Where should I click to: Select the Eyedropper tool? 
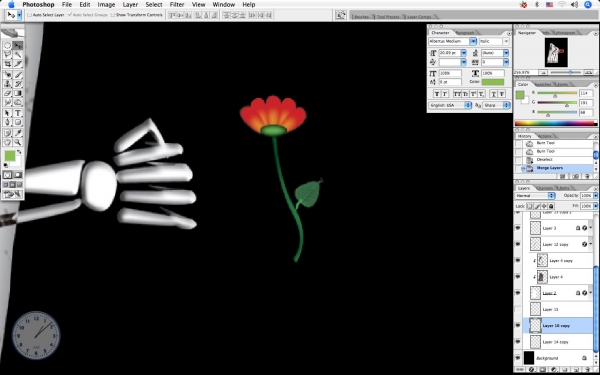coord(18,133)
